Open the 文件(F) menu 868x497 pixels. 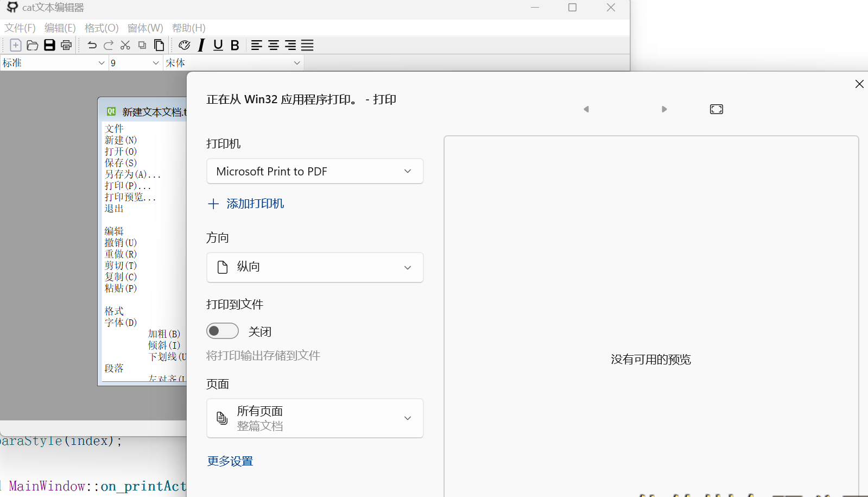[20, 28]
